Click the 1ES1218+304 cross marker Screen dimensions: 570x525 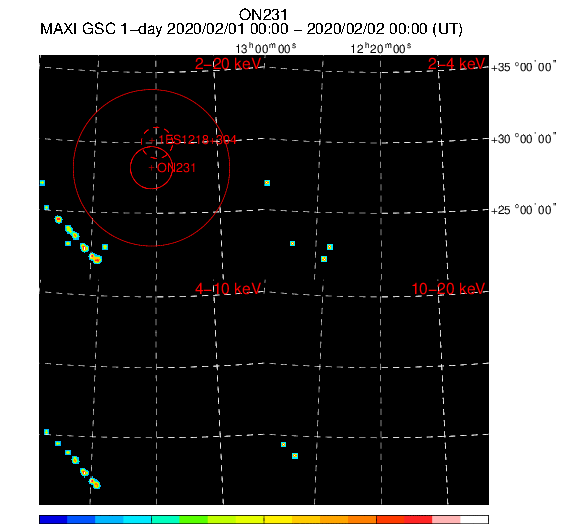152,140
